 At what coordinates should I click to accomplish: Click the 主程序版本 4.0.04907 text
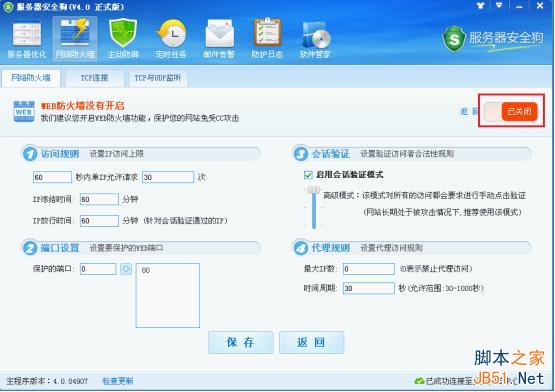click(x=47, y=381)
